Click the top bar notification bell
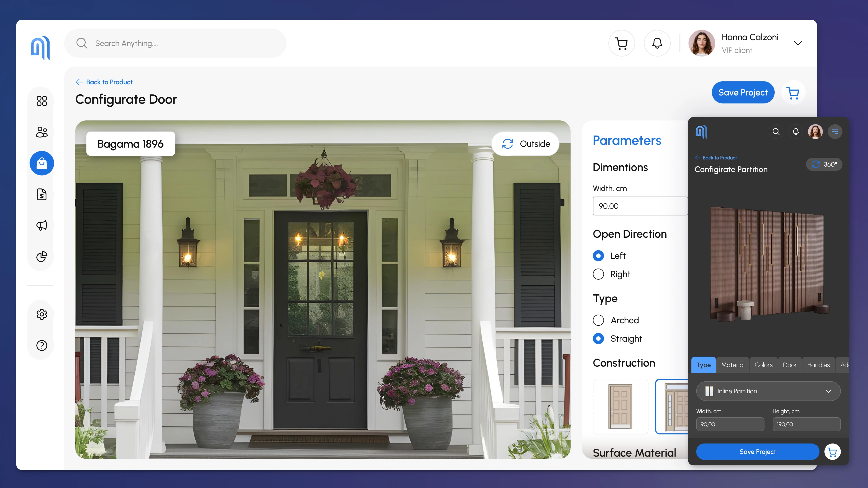Screen dimensions: 868x488 coord(657,43)
